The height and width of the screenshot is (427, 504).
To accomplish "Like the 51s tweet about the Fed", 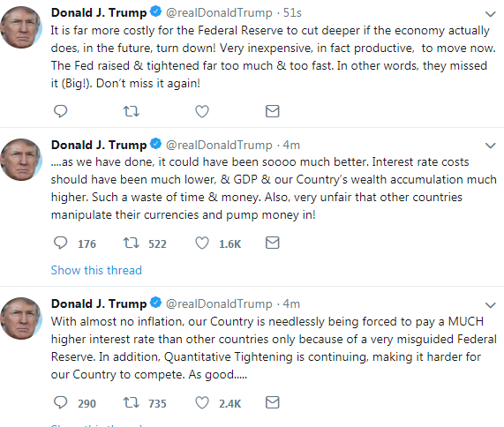I will pos(202,111).
